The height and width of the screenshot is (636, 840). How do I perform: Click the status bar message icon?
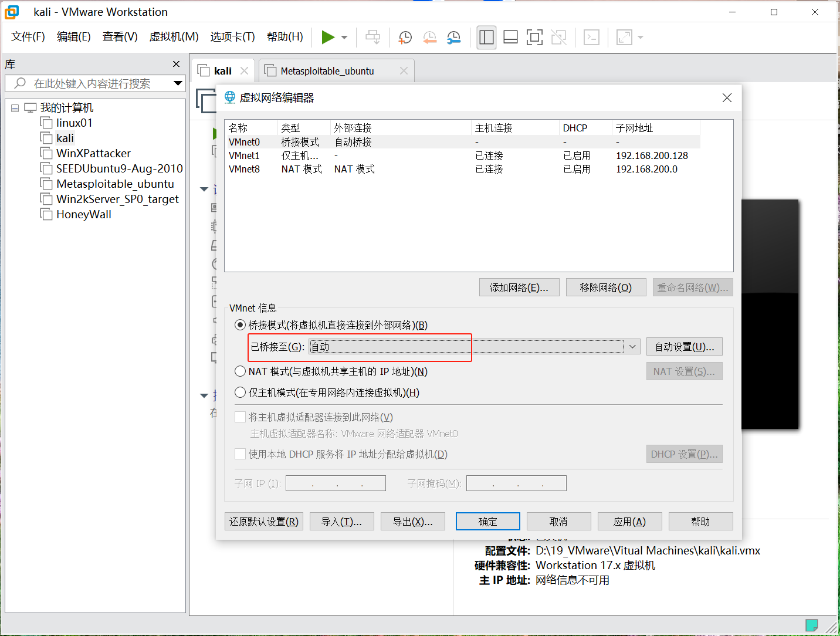812,625
